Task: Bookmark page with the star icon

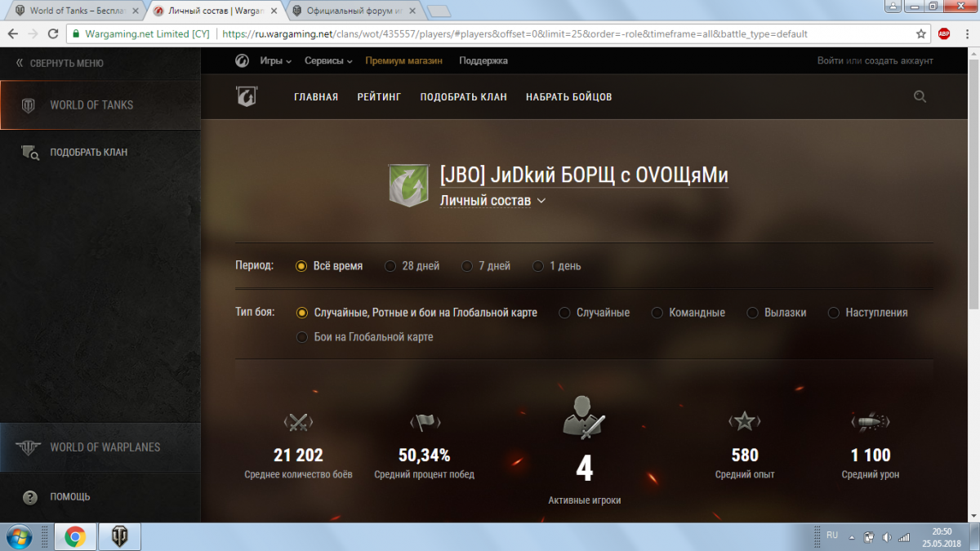Action: click(x=921, y=34)
